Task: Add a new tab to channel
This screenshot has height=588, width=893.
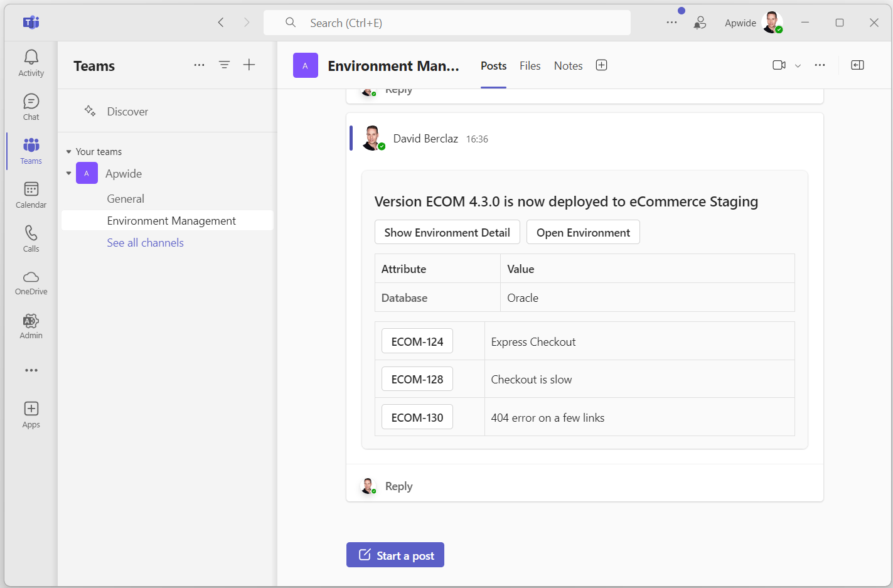Action: coord(601,65)
